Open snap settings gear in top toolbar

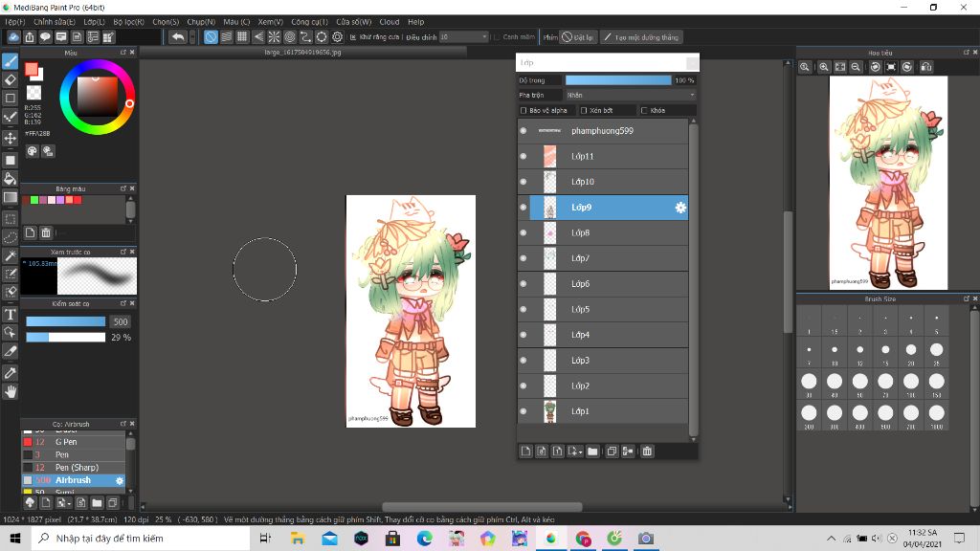point(338,37)
